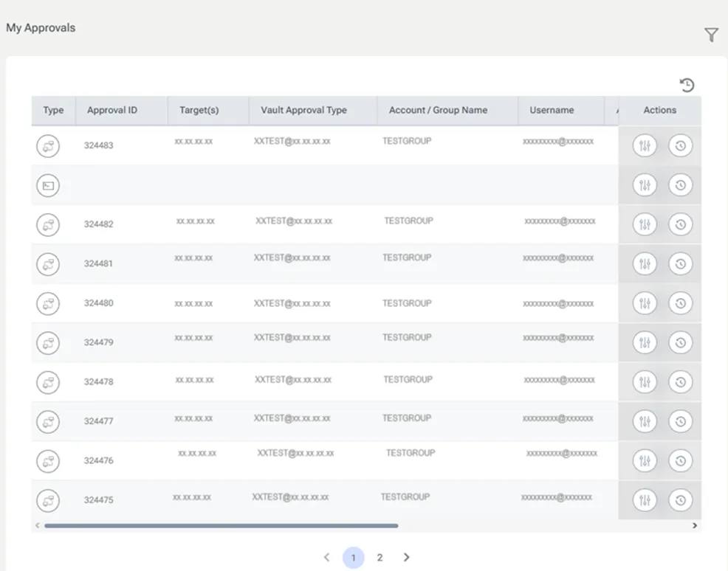Click the username value in 324477 row
This screenshot has height=571, width=728.
pos(558,418)
